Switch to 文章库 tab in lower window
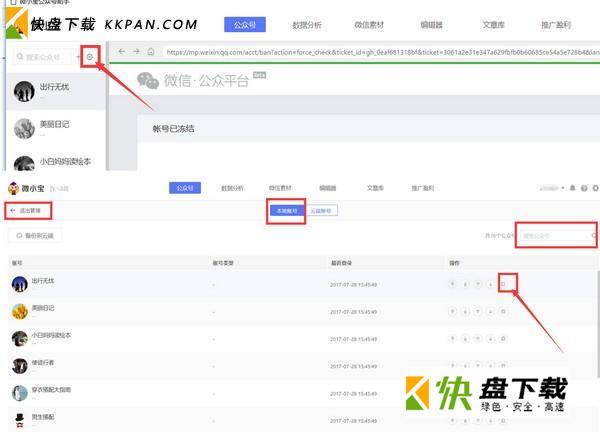 click(375, 188)
